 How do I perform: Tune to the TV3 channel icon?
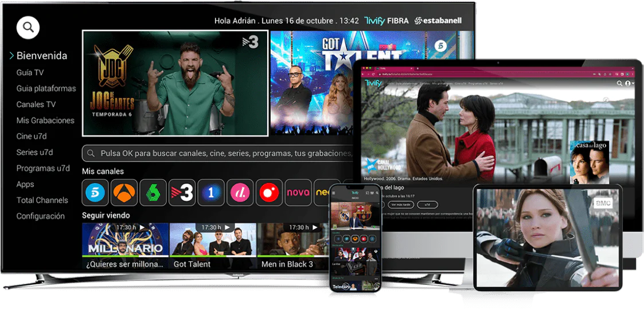(x=182, y=193)
